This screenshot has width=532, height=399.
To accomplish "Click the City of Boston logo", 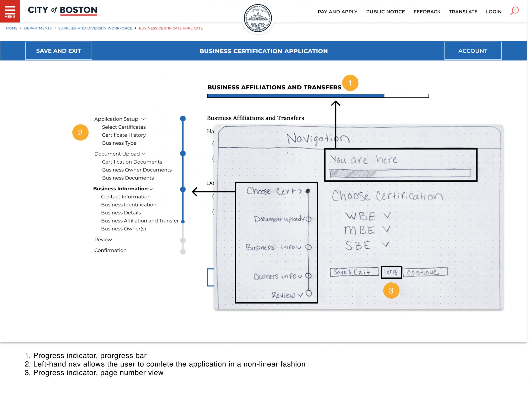I will 63,10.
